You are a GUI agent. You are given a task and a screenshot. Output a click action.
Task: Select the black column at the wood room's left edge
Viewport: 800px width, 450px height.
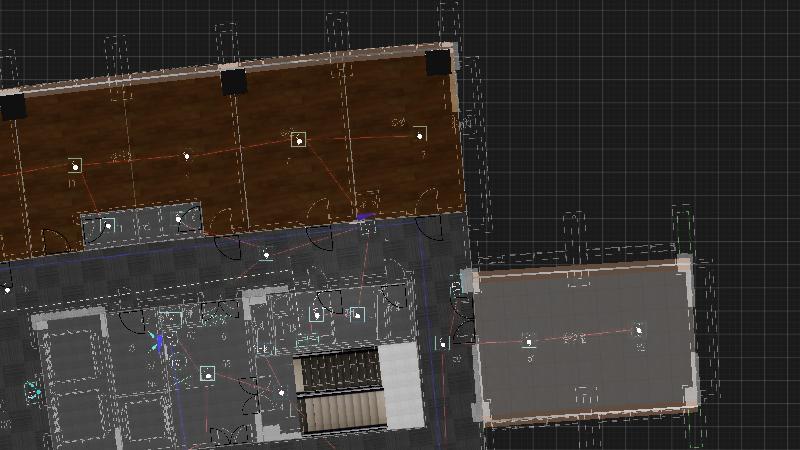pyautogui.click(x=12, y=106)
